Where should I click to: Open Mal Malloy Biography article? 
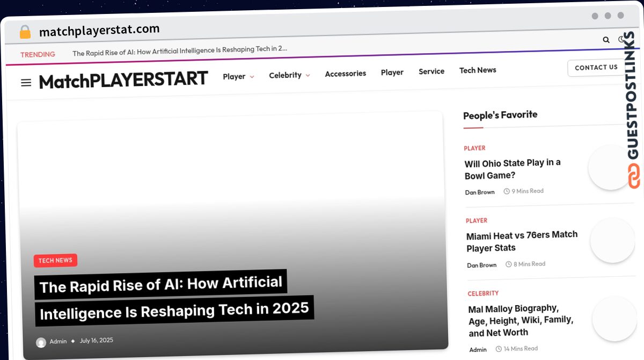[x=521, y=321]
